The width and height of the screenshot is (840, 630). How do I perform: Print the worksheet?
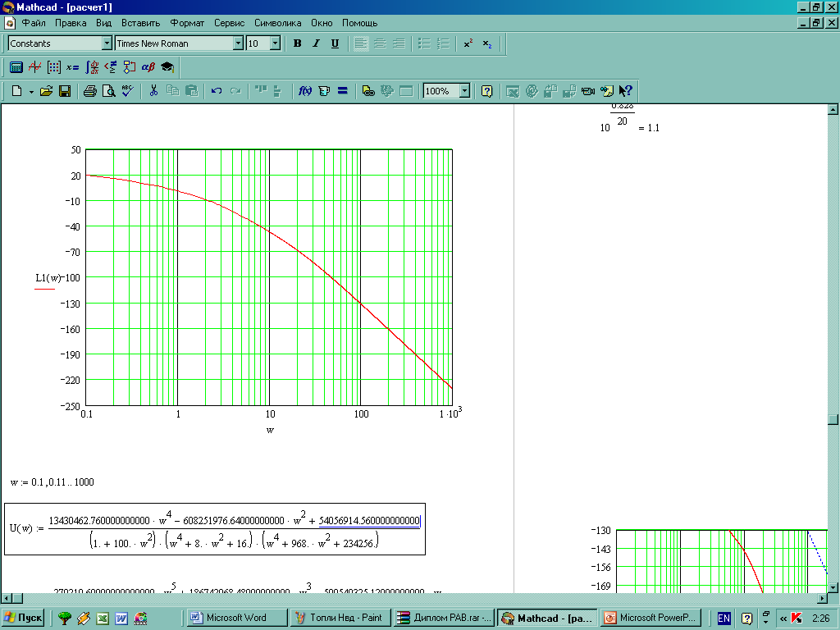click(90, 91)
